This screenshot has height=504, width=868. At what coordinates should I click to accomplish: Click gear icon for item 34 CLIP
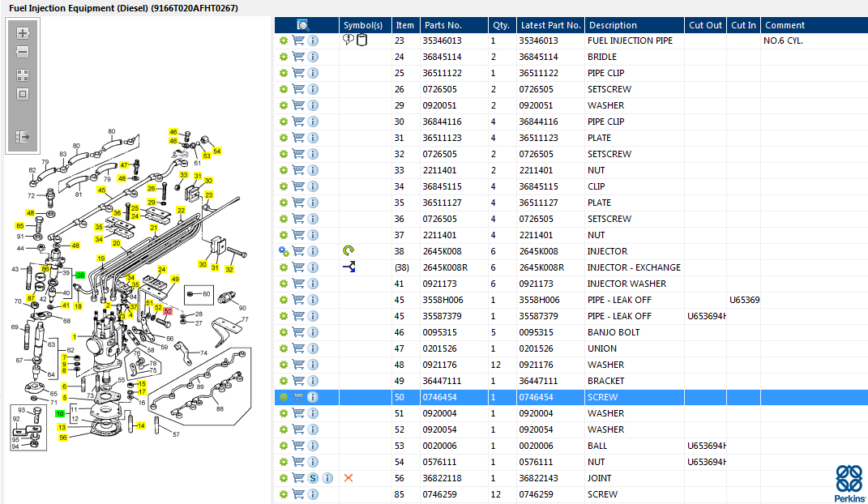(284, 186)
